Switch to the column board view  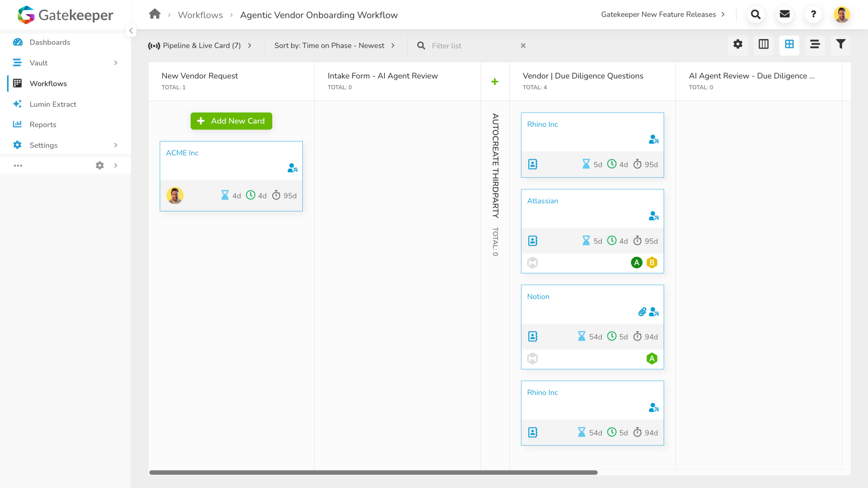click(764, 44)
